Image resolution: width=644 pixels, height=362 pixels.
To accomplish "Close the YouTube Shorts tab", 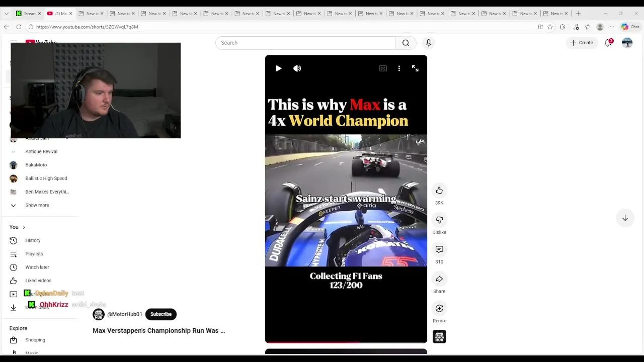I will coord(70,14).
